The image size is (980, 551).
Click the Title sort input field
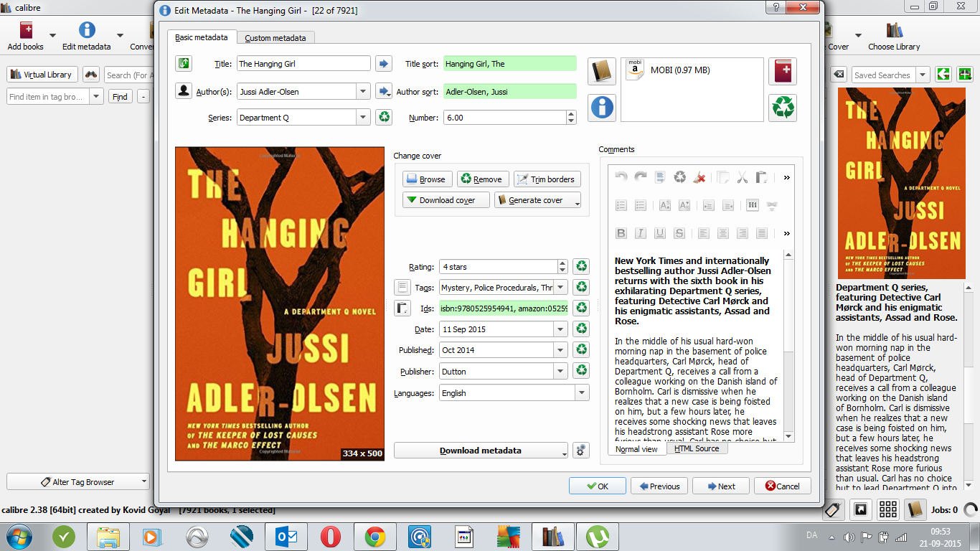510,64
